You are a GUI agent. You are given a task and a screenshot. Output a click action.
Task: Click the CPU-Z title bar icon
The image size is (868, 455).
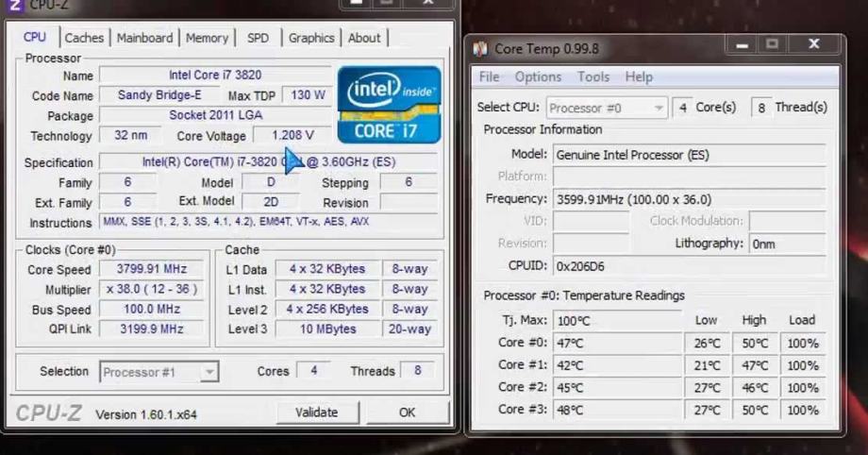[x=16, y=5]
